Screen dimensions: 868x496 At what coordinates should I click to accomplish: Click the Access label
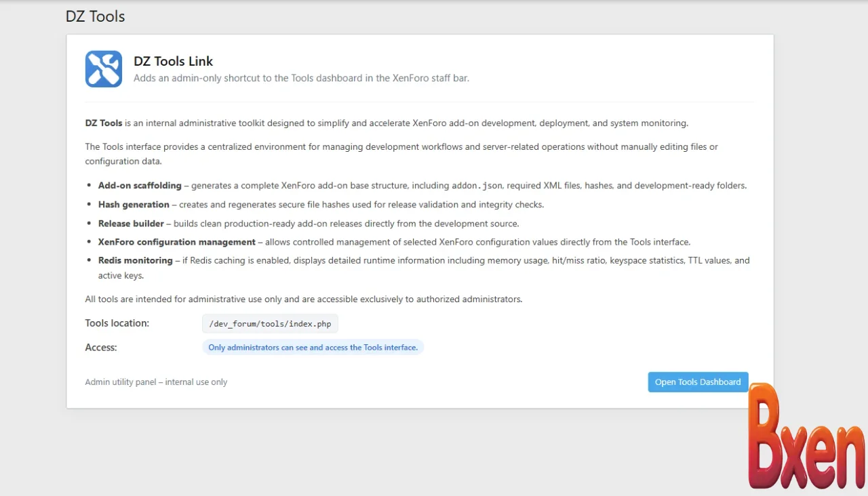pyautogui.click(x=100, y=347)
